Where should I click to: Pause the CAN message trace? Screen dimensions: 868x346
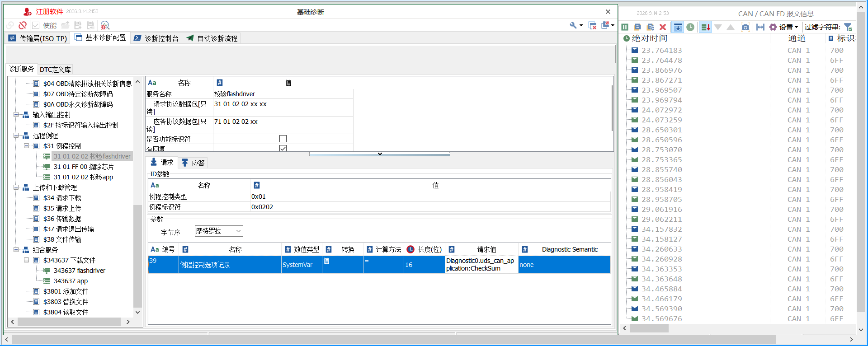625,27
